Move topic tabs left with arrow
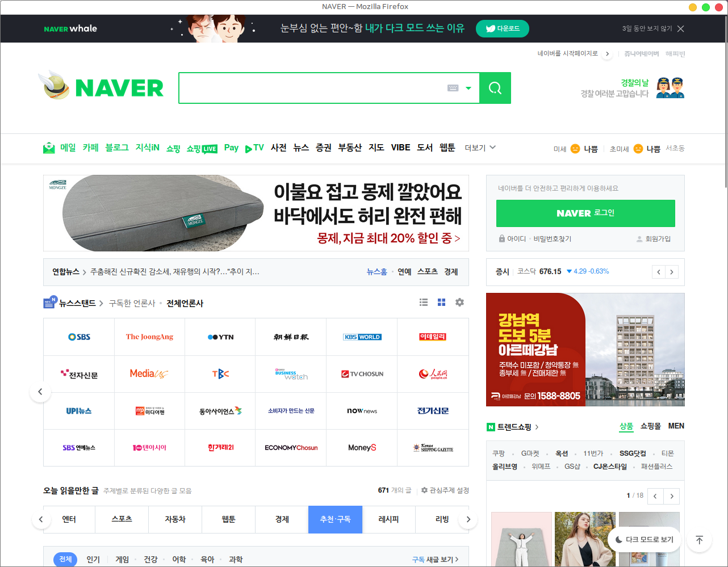This screenshot has width=728, height=567. pyautogui.click(x=41, y=519)
